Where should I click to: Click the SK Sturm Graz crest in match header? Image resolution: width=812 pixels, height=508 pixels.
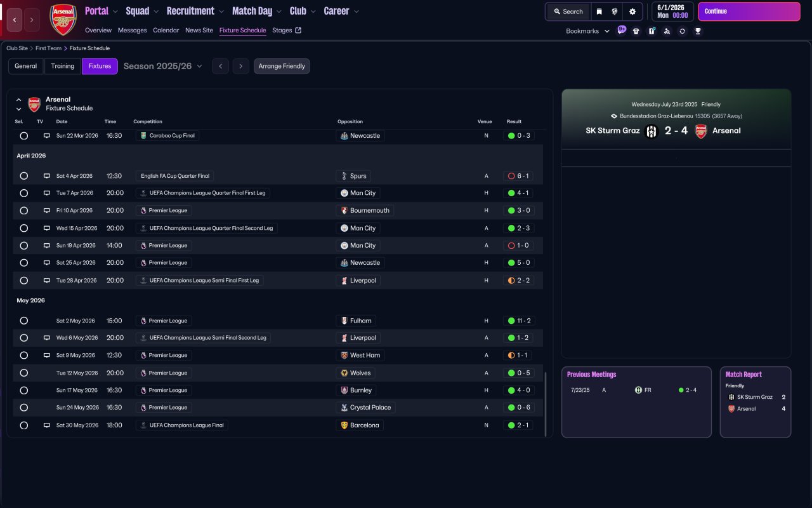pyautogui.click(x=652, y=131)
